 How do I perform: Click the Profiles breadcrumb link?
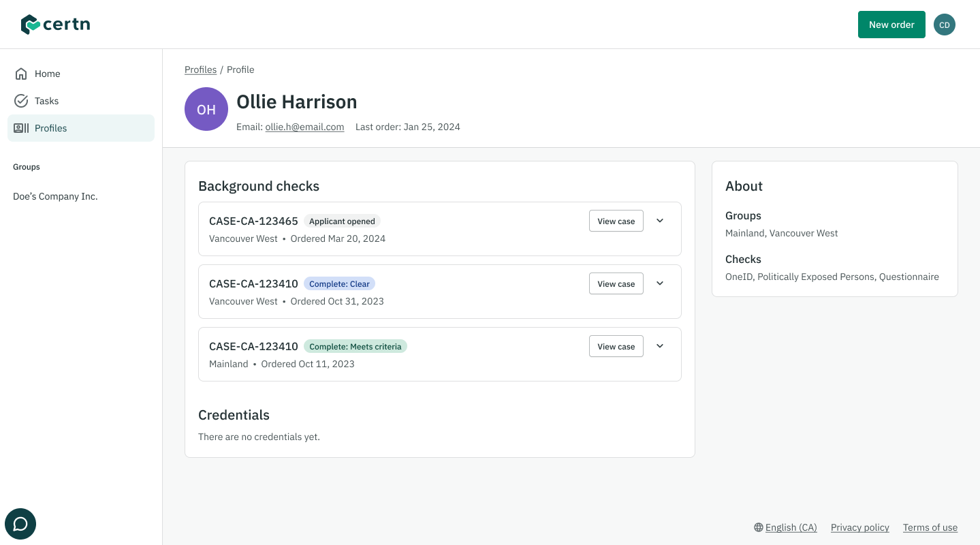[200, 69]
